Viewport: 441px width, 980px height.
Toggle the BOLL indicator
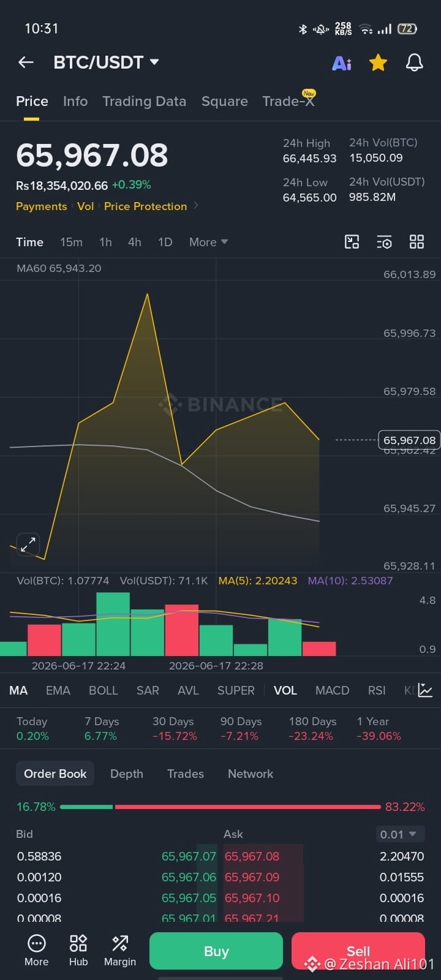coord(104,690)
